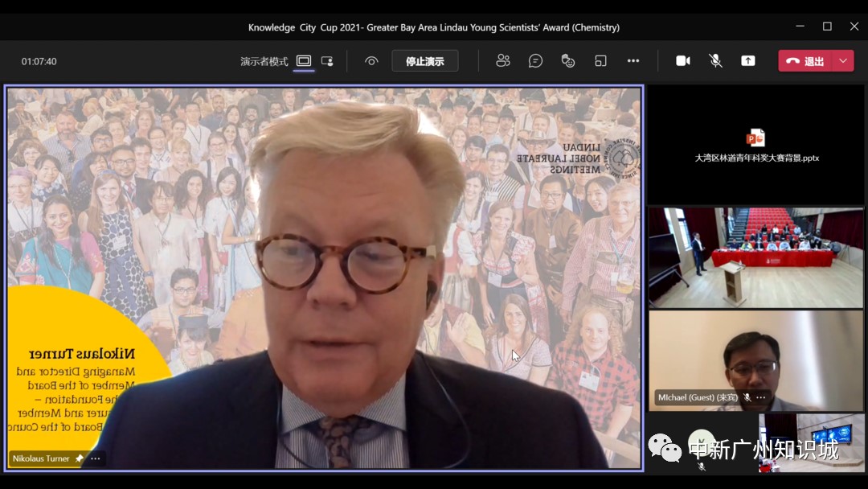
Task: Close the Teams meeting window
Action: pyautogui.click(x=854, y=26)
